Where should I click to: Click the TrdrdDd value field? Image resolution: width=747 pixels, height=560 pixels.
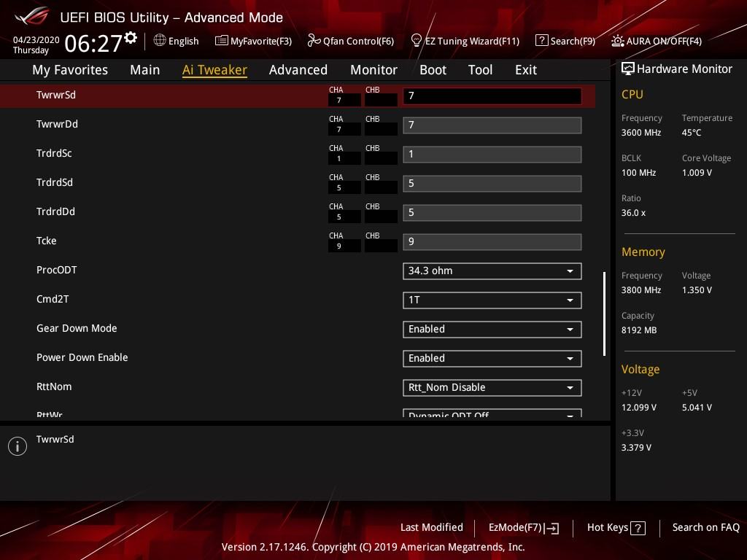[492, 213]
